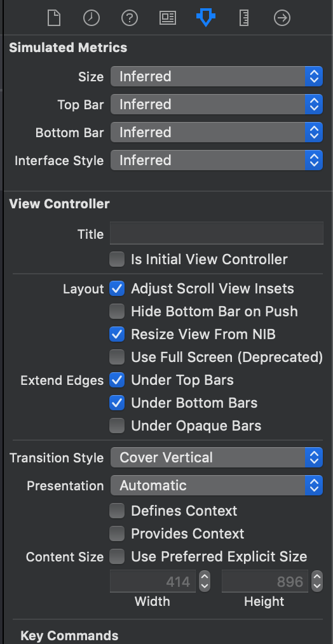Click the Height stepper arrows

317,581
